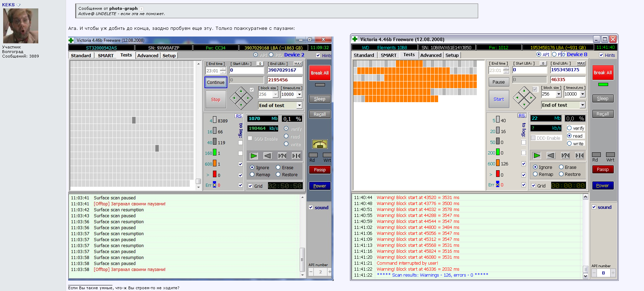
Task: Expand timeout dropdown in Seagate window
Action: 299,94
